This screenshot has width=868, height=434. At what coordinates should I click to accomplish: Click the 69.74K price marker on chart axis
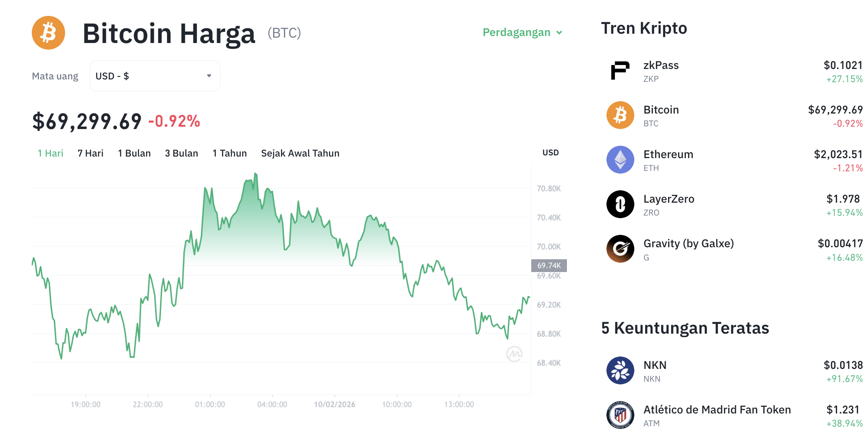point(549,266)
